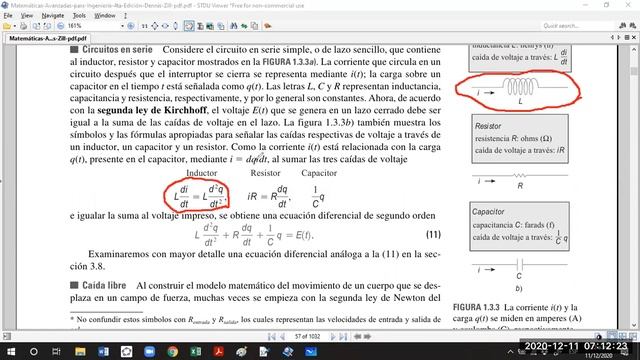Image resolution: width=640 pixels, height=360 pixels.
Task: Open Google Chrome from the taskbar
Action: [x=173, y=351]
